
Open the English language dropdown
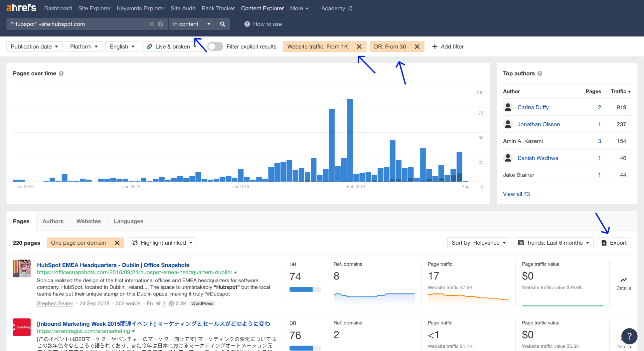[122, 47]
